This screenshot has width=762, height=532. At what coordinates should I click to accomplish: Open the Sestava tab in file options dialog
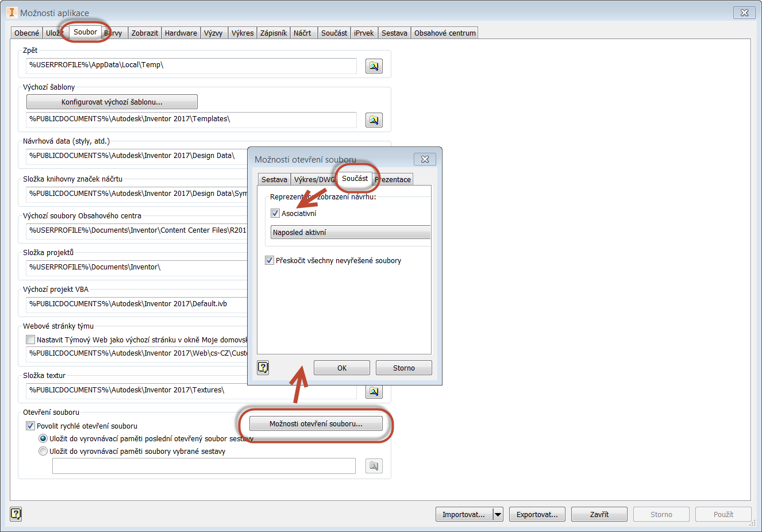[x=274, y=180]
